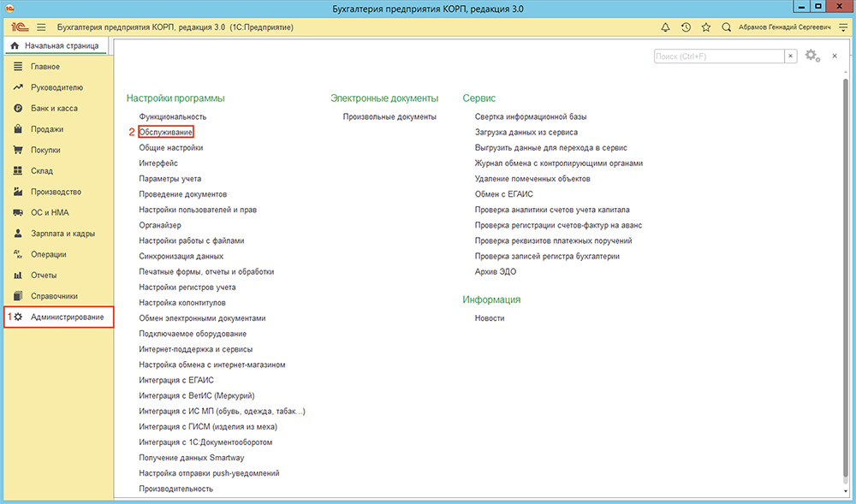Open Функциональность settings link
Screen dimensions: 856x504
pos(173,116)
